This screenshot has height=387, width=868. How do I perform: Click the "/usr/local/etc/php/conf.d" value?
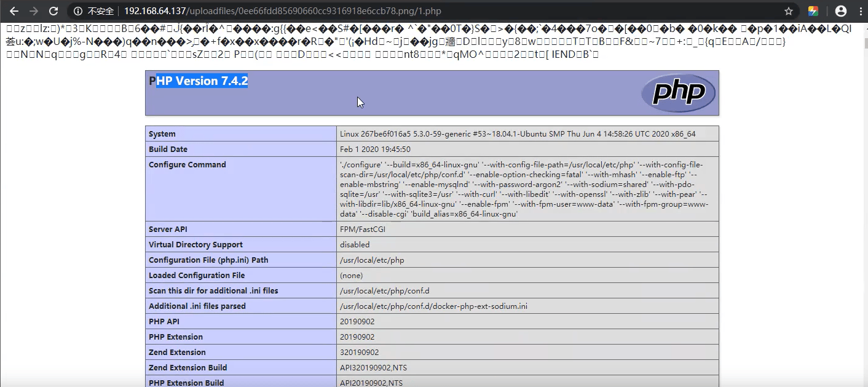coord(385,290)
